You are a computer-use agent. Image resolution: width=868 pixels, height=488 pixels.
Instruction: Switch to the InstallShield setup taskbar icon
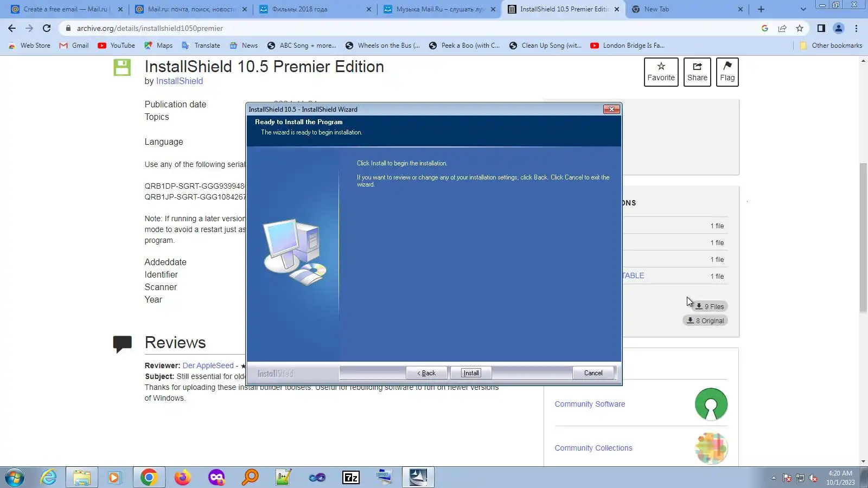coord(418,478)
